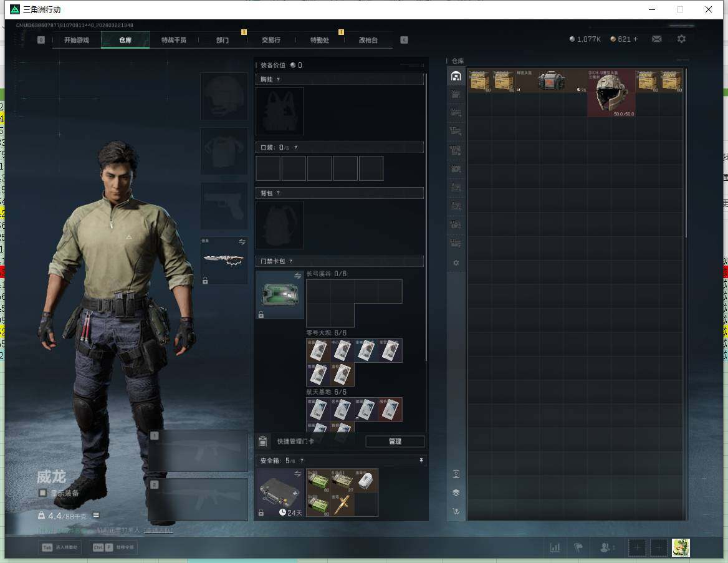
Task: Open the 特战干员 tab
Action: click(x=174, y=40)
